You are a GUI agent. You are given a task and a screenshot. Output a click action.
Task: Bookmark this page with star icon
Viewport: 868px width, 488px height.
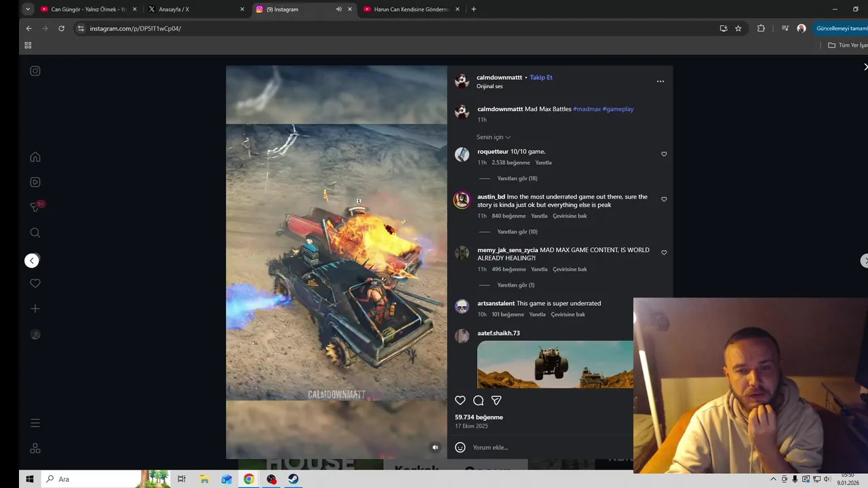[738, 28]
